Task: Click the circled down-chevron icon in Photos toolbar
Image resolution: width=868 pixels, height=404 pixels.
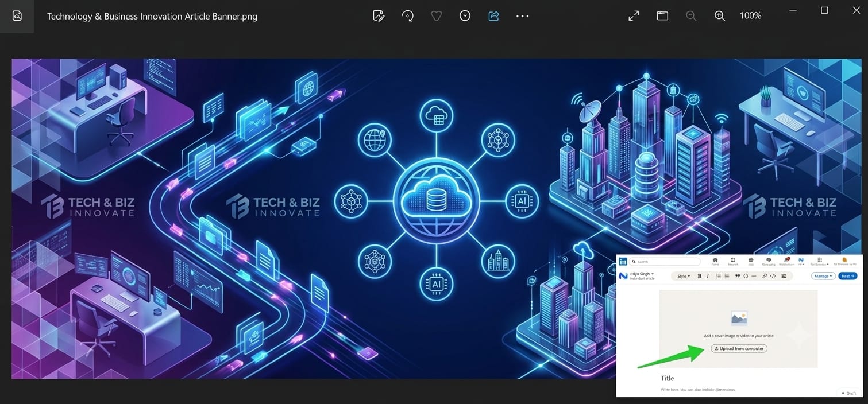Action: coord(465,16)
